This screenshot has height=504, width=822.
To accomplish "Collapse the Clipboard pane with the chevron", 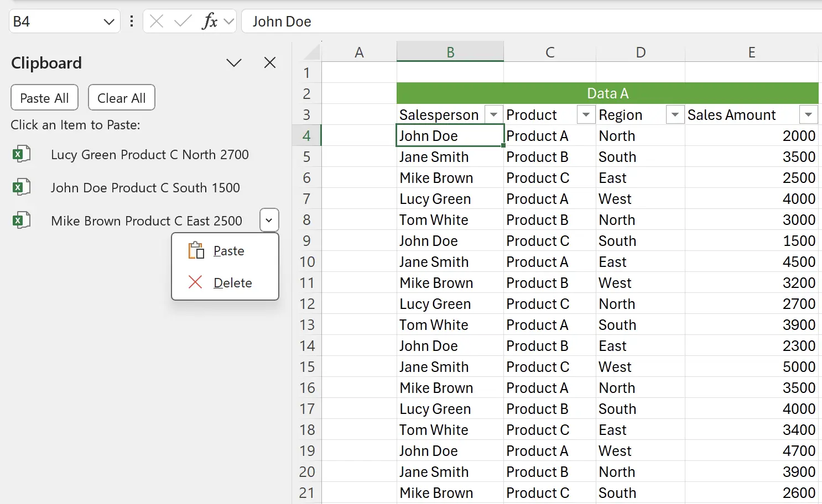I will (233, 62).
